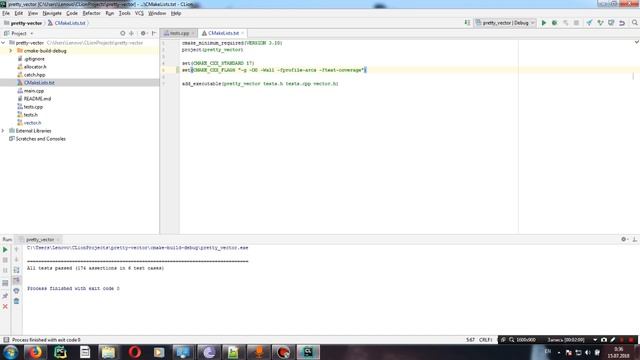Image resolution: width=640 pixels, height=360 pixels.
Task: Click the Commit VCS icon in toolbar
Action: point(600,23)
